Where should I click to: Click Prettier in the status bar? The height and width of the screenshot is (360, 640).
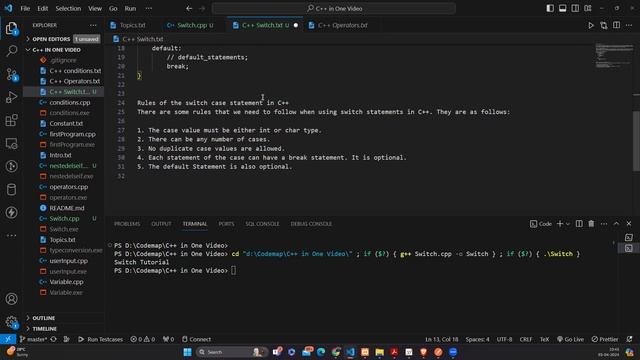(x=605, y=339)
